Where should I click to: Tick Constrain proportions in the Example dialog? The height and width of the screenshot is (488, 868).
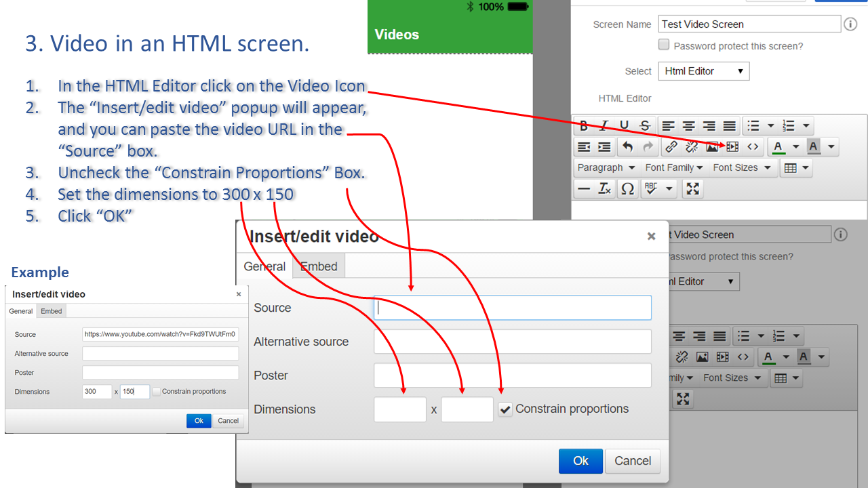(x=157, y=392)
